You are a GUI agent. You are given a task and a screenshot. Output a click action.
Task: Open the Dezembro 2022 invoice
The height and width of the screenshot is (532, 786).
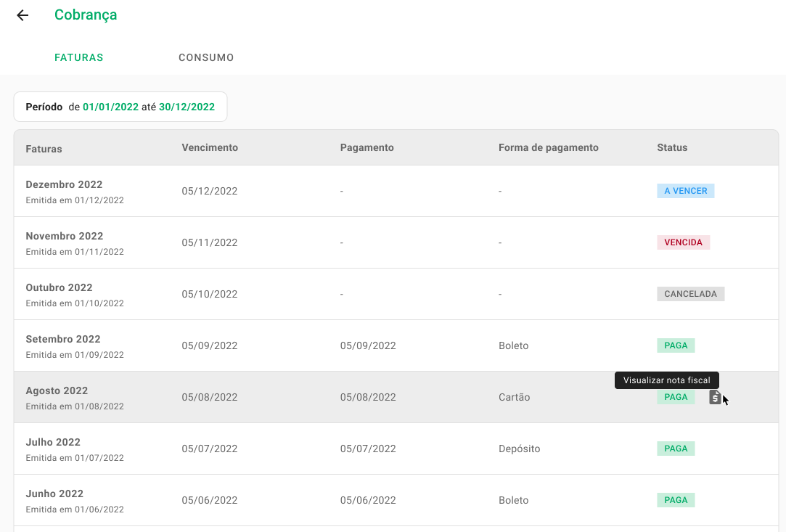tap(396, 191)
